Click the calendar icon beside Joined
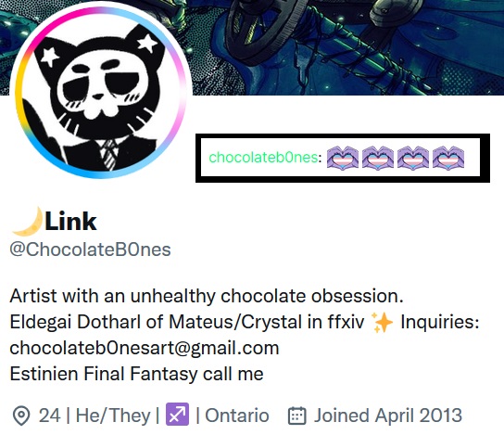This screenshot has height=435, width=504. (x=297, y=416)
